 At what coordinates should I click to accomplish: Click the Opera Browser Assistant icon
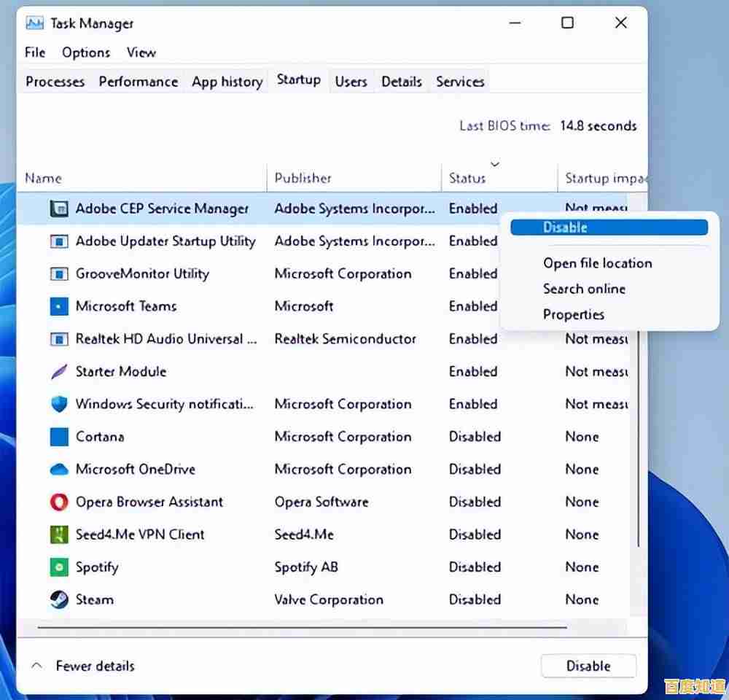59,502
